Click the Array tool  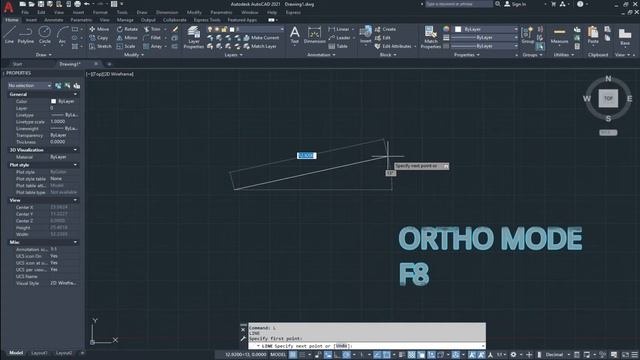coord(153,46)
